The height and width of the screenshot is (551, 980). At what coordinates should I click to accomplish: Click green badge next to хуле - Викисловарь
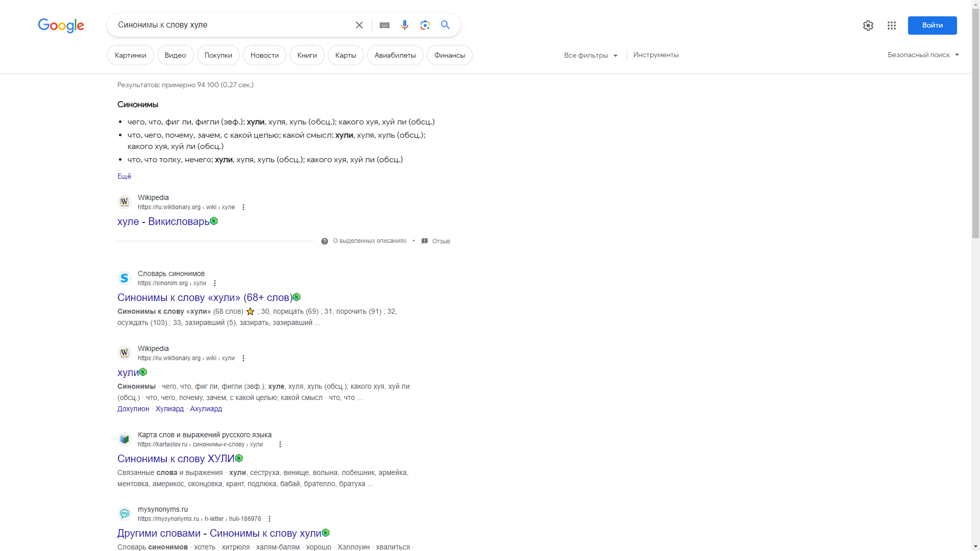click(214, 221)
